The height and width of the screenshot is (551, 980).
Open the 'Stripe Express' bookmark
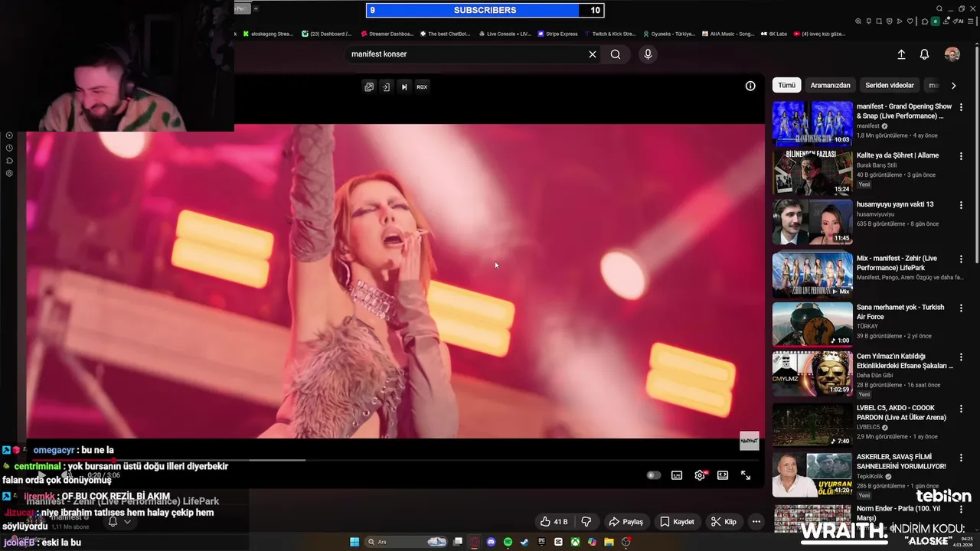coord(558,34)
